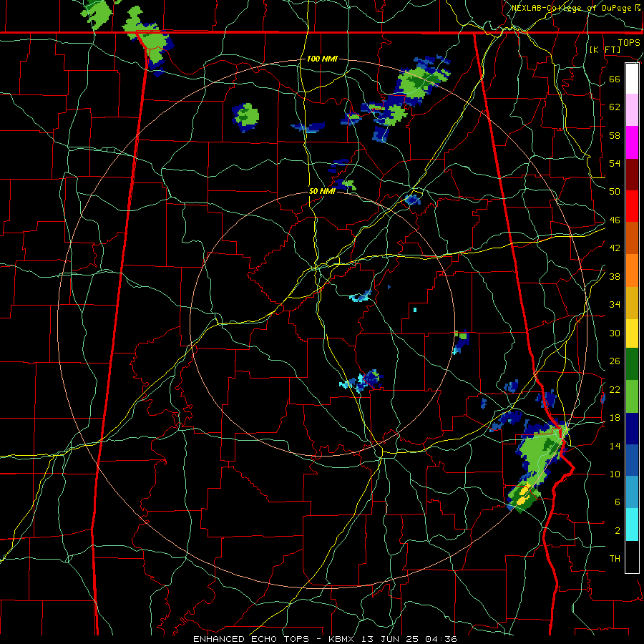The height and width of the screenshot is (644, 644).
Task: Click legend value 30
Action: (615, 333)
